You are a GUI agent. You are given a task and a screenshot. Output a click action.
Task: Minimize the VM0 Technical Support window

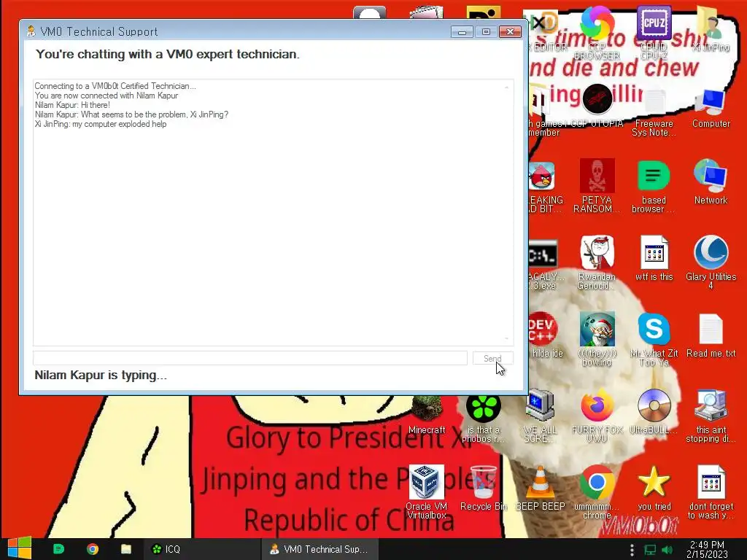pos(462,32)
